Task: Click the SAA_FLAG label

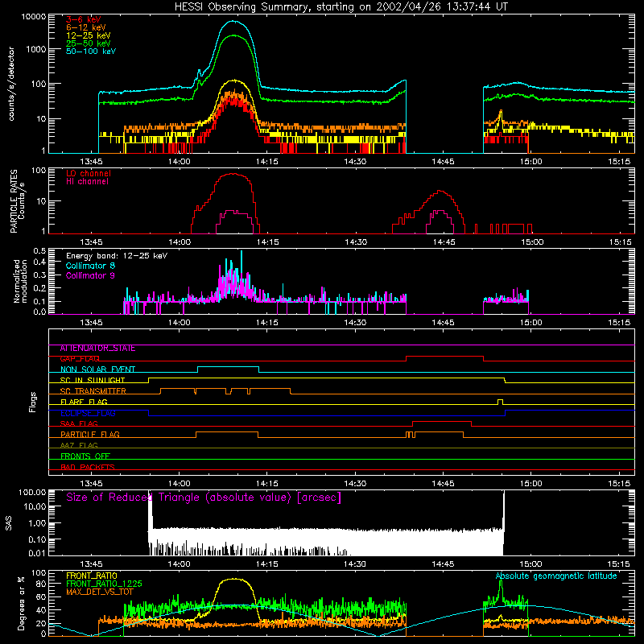Action: 79,424
